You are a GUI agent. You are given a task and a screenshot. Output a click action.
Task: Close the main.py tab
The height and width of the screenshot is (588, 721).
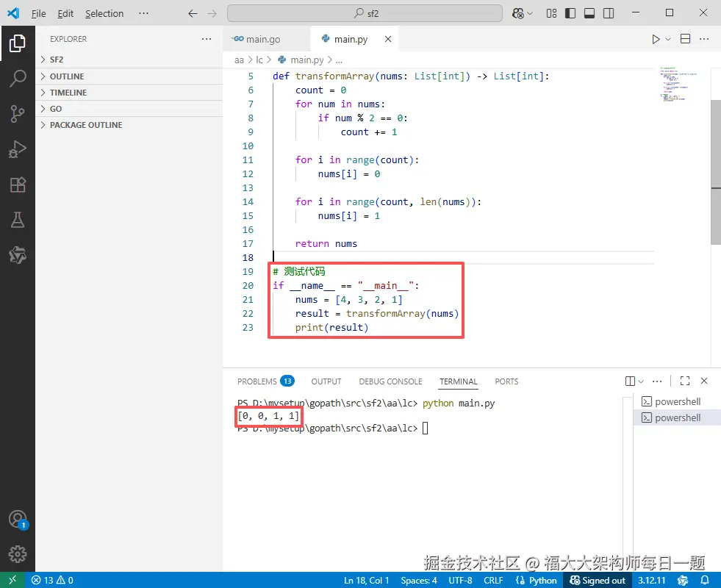[388, 39]
